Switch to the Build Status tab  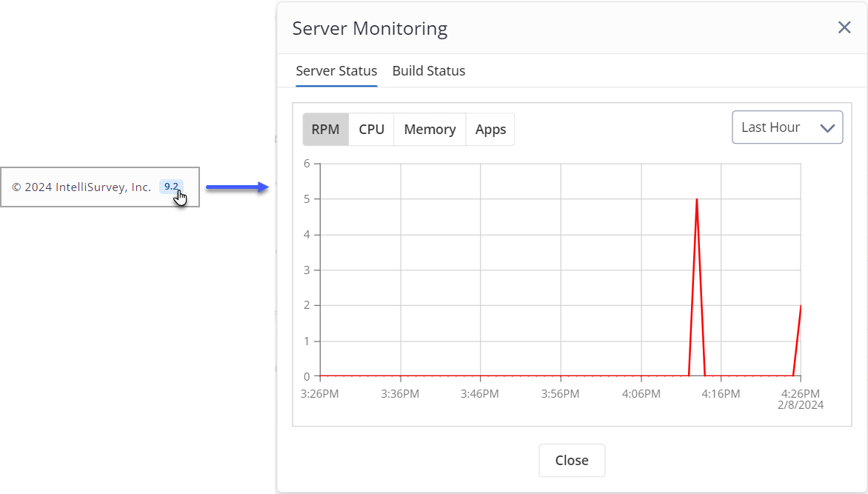[429, 70]
